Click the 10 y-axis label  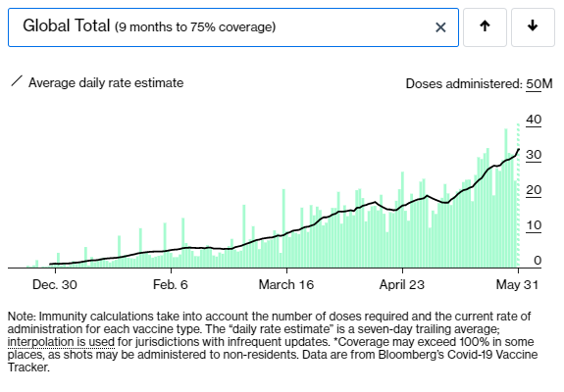tap(534, 225)
